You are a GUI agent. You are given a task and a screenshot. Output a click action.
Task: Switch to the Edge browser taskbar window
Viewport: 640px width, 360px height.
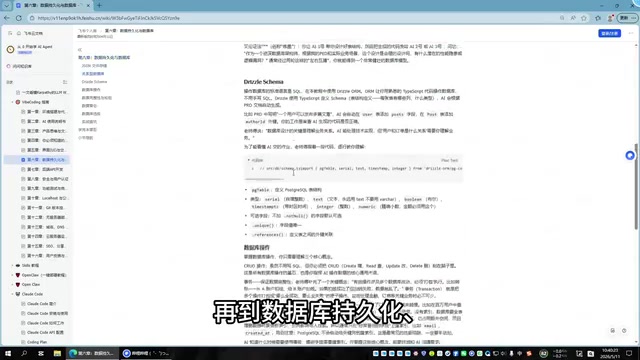[92, 353]
